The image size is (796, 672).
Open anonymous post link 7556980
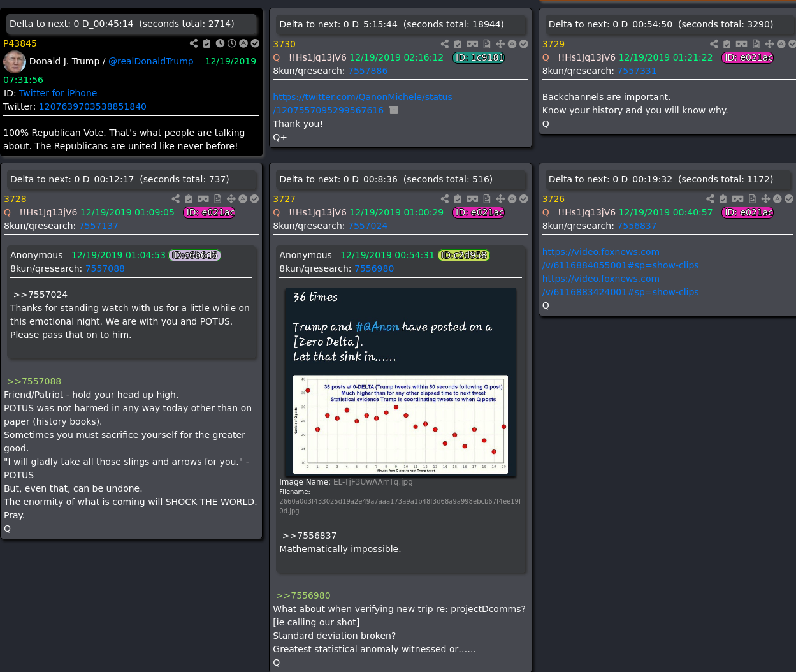(x=374, y=268)
